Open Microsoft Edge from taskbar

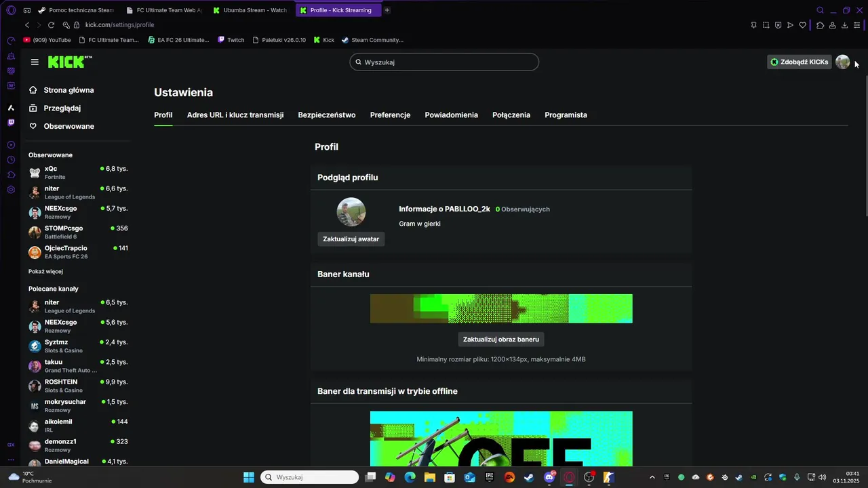click(x=410, y=477)
